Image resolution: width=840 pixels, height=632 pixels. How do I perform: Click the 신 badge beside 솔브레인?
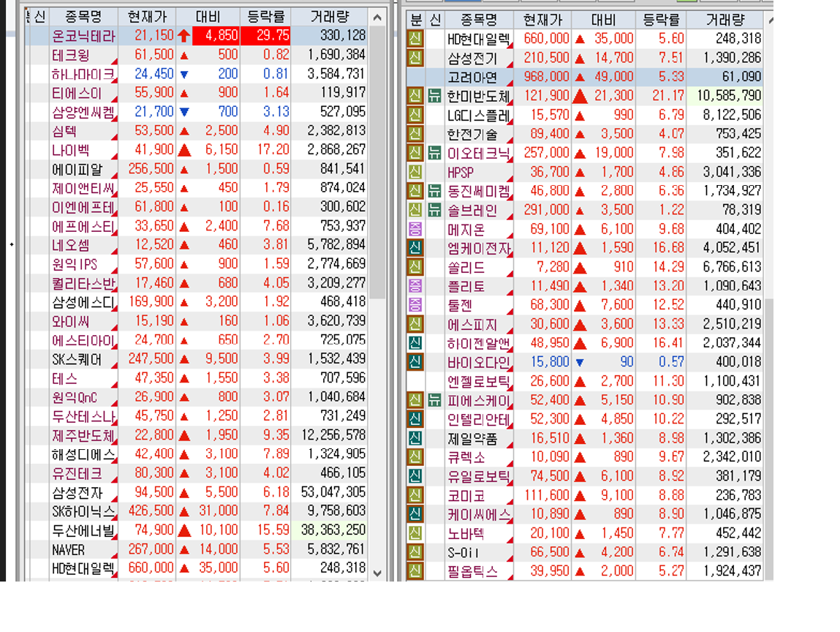point(415,210)
